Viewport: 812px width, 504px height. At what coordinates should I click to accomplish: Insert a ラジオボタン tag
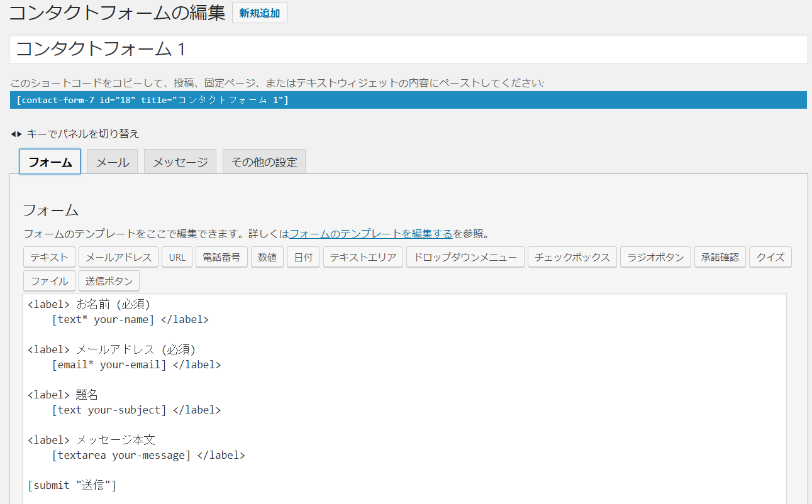tap(655, 257)
